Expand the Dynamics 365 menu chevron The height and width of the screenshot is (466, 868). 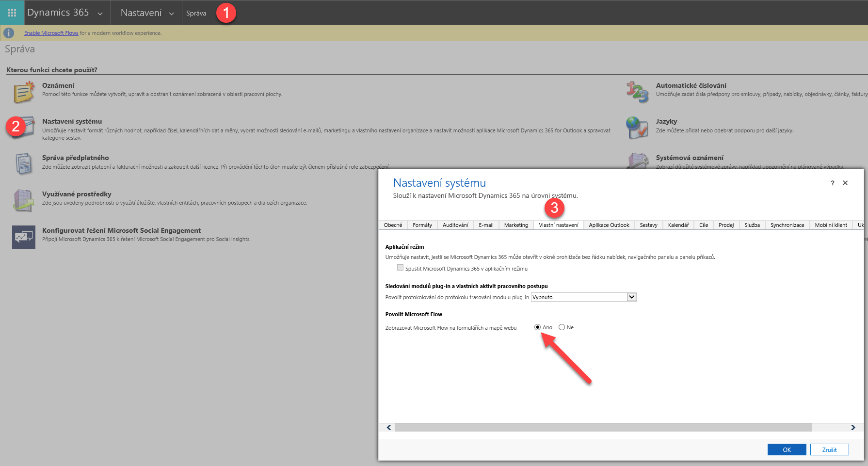pos(100,14)
